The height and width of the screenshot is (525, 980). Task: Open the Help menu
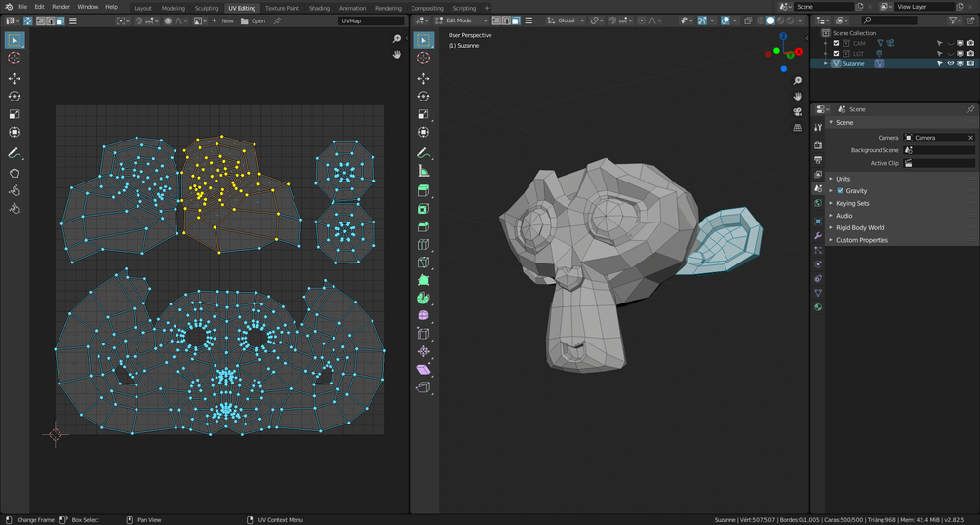click(x=111, y=7)
